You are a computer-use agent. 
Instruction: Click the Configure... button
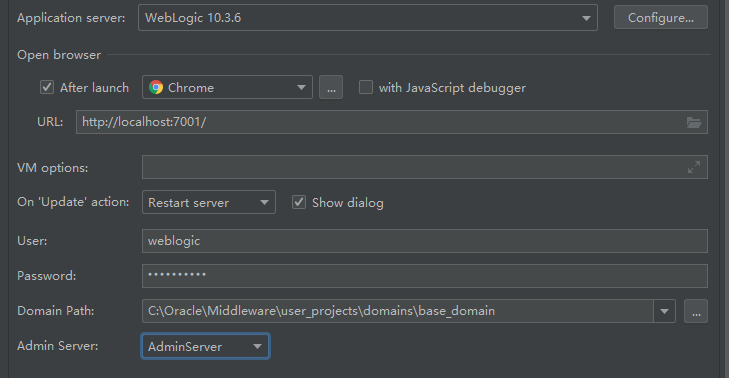pos(661,18)
